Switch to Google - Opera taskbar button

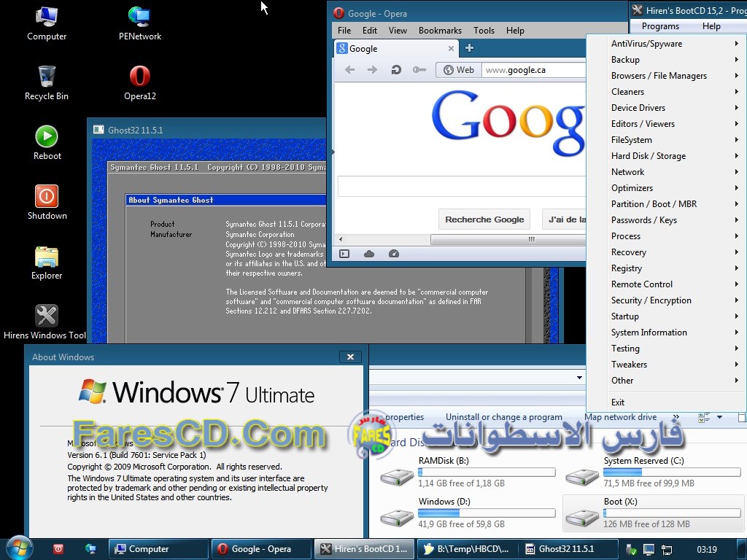[x=261, y=549]
